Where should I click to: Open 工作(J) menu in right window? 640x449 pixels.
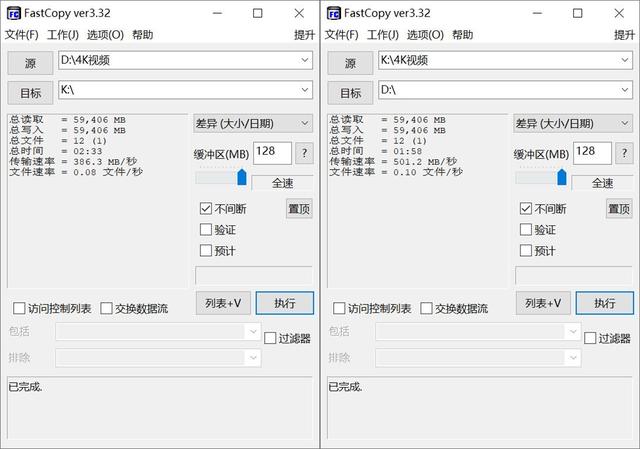[x=383, y=35]
